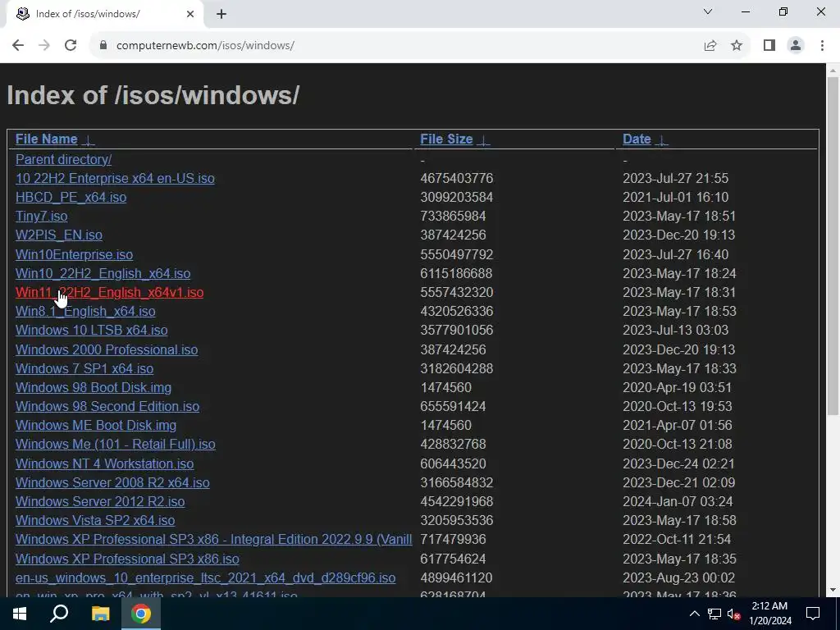Open the Parent directory/ link
This screenshot has height=630, width=840.
(x=63, y=160)
